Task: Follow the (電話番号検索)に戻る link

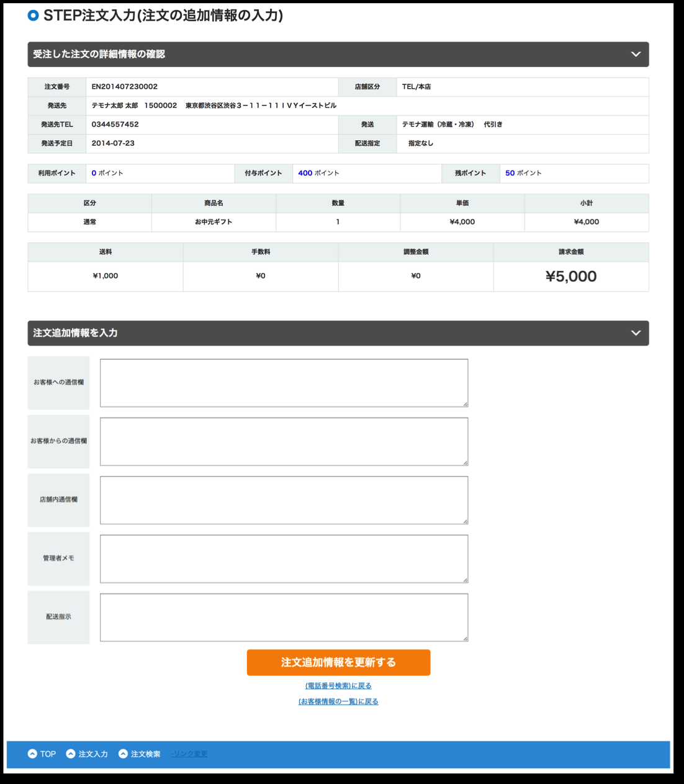Action: 338,686
